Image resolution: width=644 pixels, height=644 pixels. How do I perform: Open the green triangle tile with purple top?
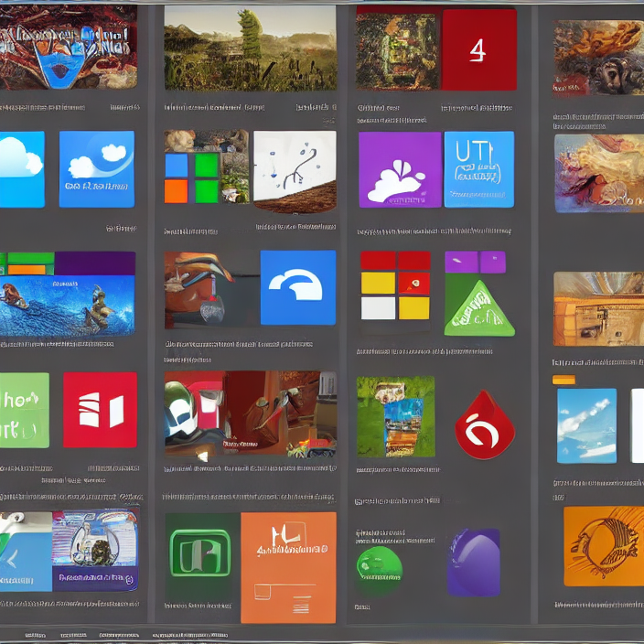[x=479, y=294]
